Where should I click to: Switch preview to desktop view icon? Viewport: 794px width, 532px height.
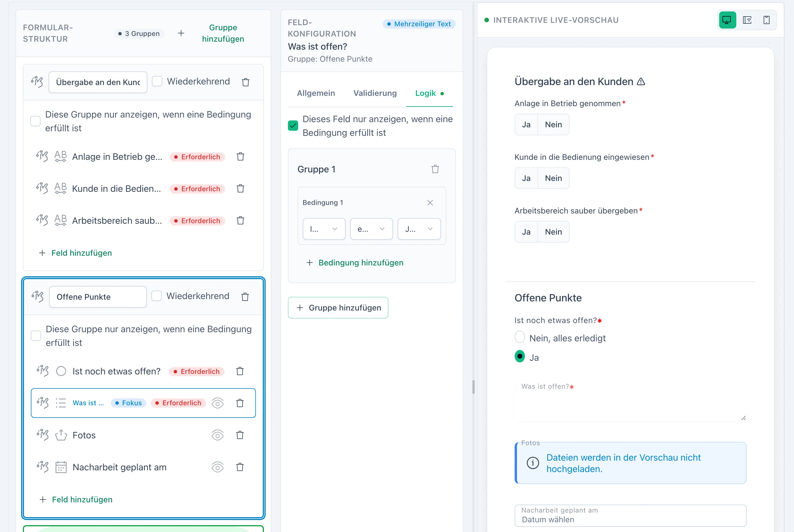pyautogui.click(x=727, y=20)
